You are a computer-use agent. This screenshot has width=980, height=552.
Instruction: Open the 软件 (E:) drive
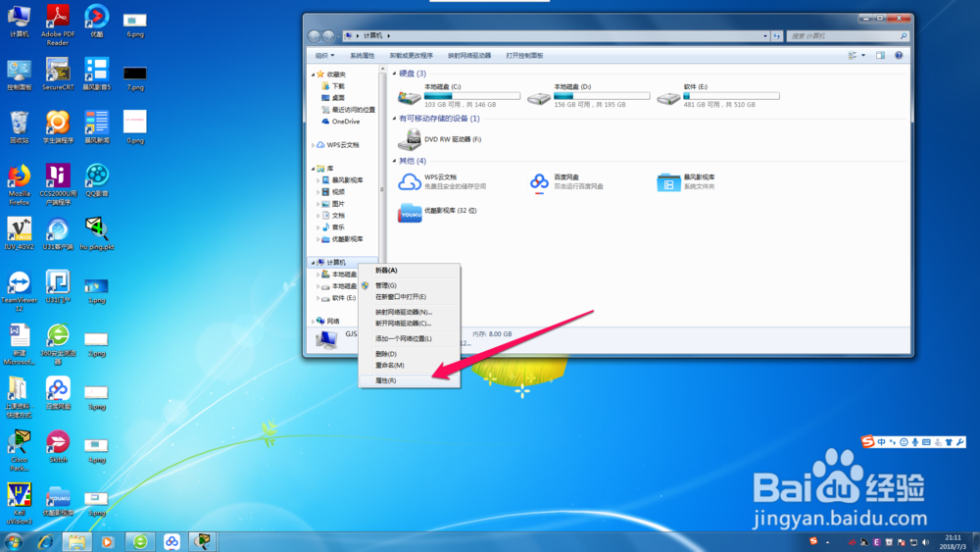pos(718,96)
